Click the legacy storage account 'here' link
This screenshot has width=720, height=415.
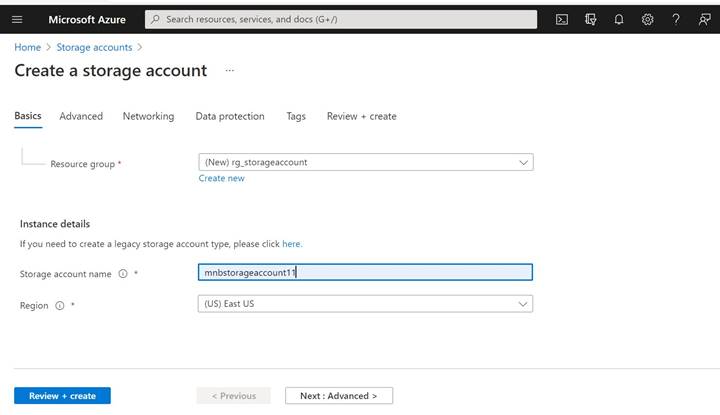point(292,244)
